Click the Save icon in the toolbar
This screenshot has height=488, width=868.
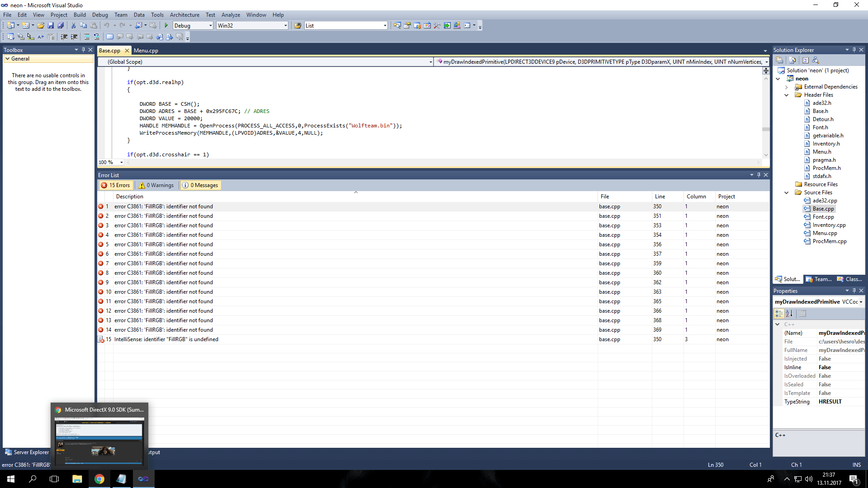pos(51,26)
